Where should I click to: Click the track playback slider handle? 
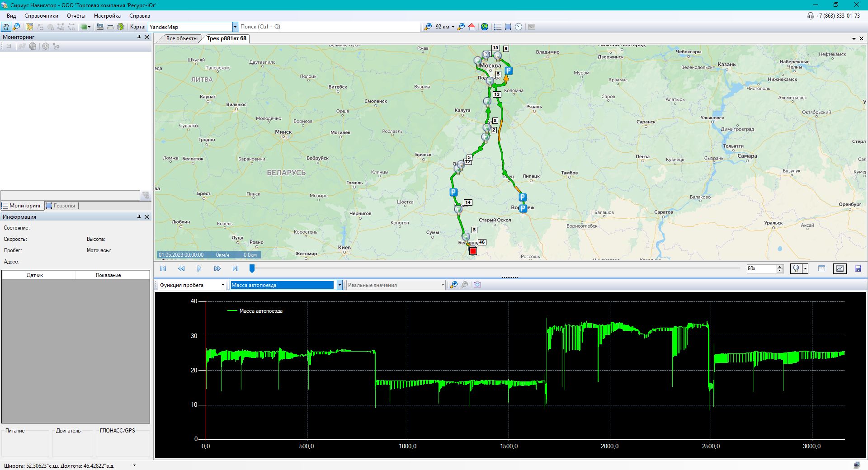(252, 268)
